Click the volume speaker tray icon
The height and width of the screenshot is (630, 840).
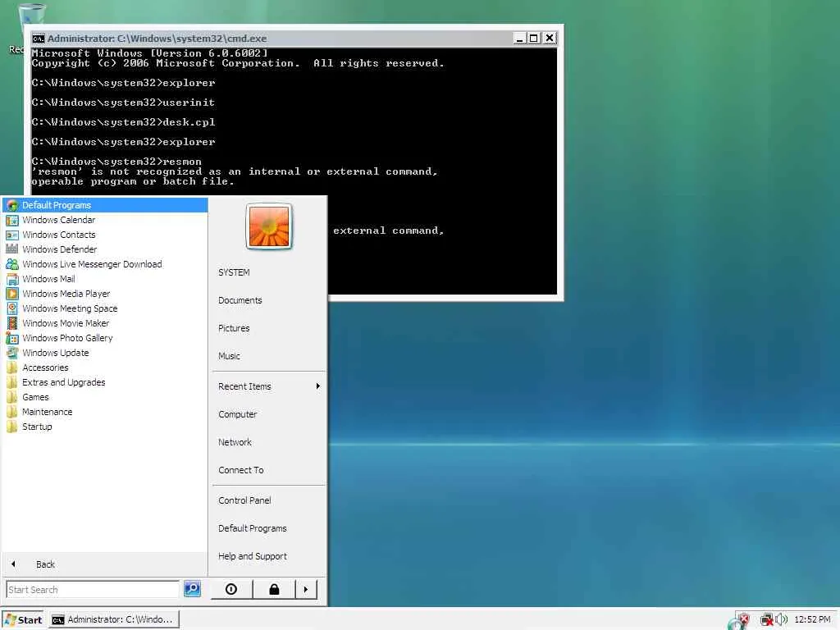click(x=782, y=619)
